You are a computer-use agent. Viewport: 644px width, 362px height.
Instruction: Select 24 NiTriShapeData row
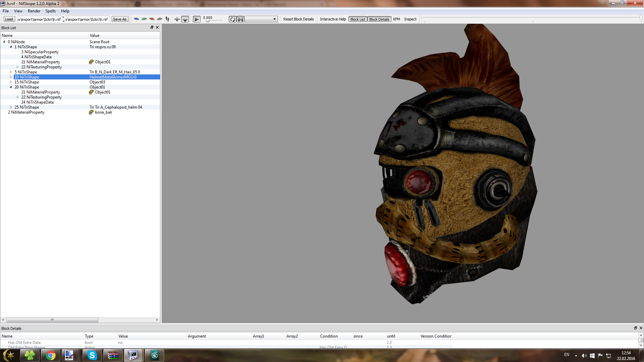point(80,102)
